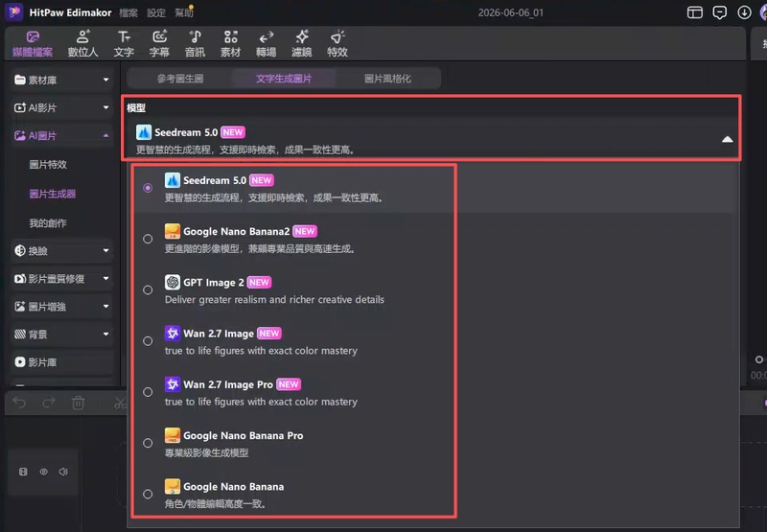This screenshot has width=767, height=532.
Task: Click the download icon in title bar
Action: (745, 12)
